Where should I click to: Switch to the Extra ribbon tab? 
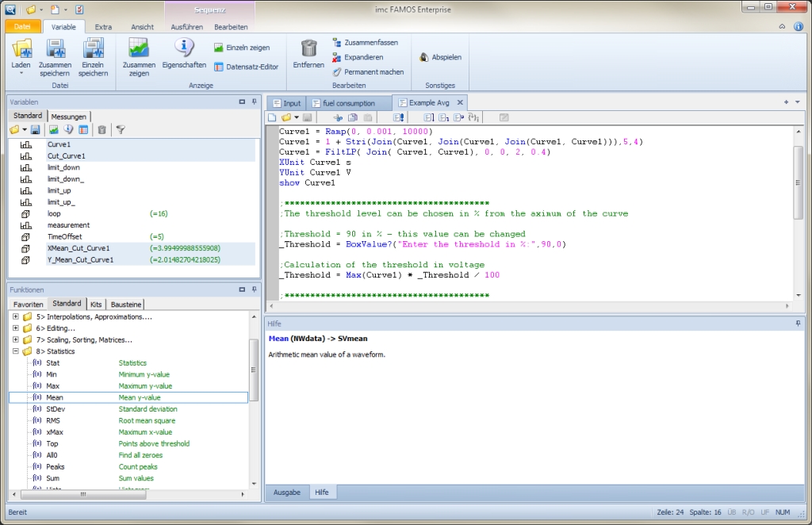pyautogui.click(x=103, y=26)
